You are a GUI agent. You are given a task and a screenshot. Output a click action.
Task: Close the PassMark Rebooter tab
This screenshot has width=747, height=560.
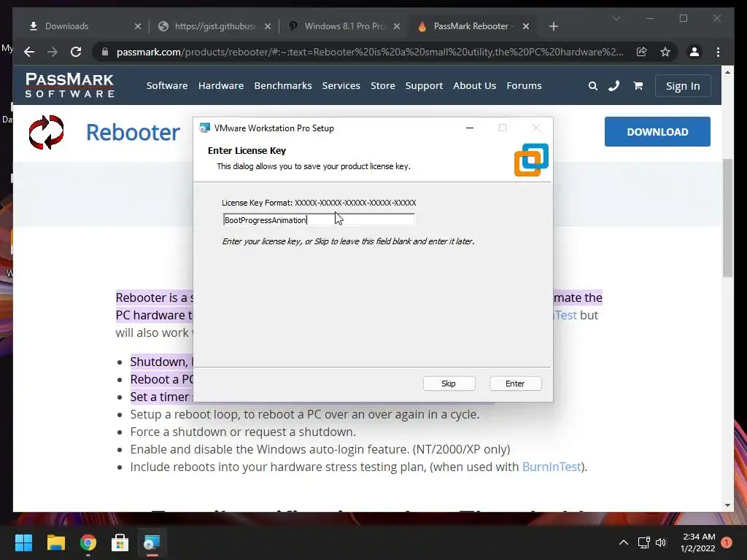pos(525,26)
